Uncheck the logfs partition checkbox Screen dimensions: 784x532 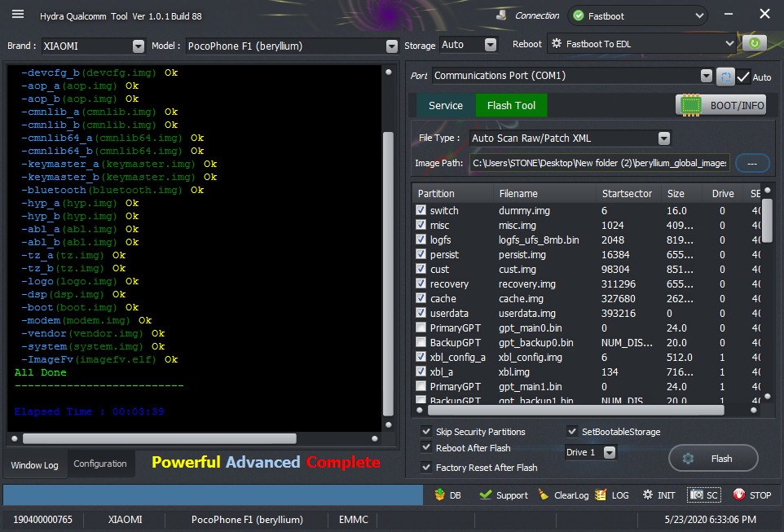pos(421,240)
